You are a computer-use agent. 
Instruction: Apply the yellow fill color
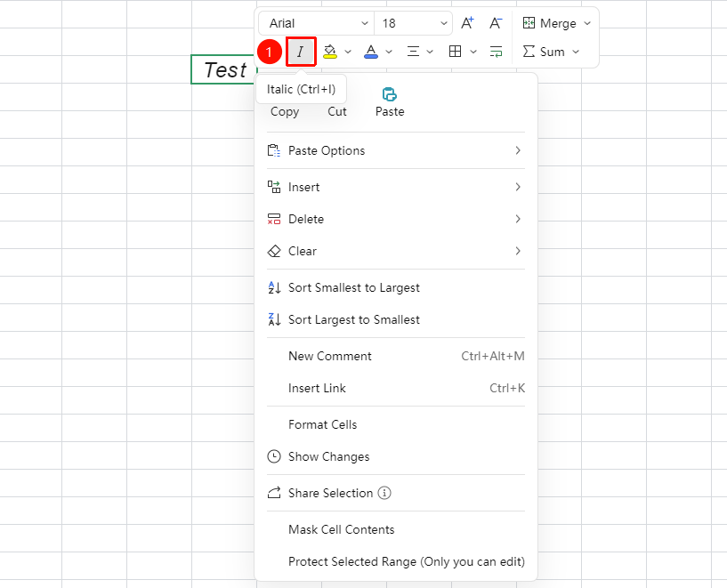pyautogui.click(x=329, y=52)
